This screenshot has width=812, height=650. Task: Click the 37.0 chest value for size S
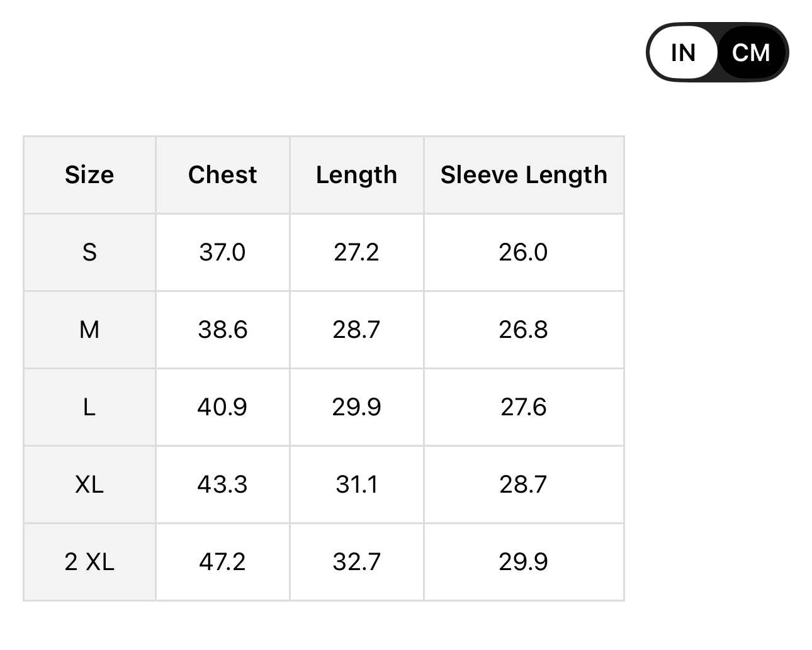pos(222,252)
